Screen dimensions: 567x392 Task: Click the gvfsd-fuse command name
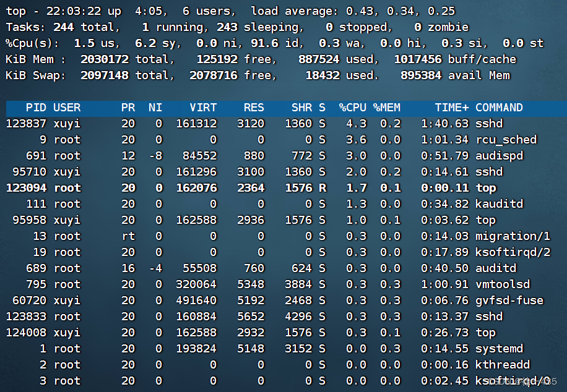coord(509,300)
